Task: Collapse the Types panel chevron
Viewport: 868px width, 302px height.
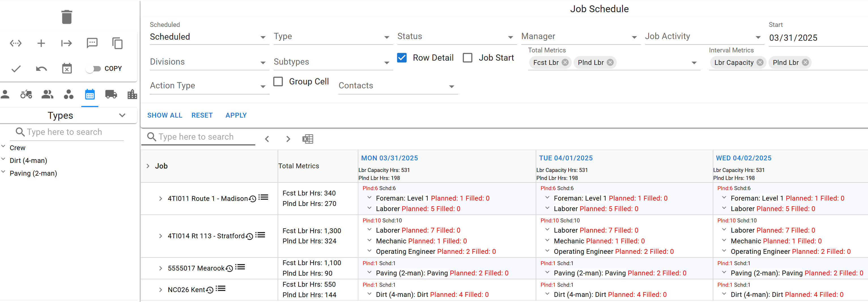Action: point(122,115)
